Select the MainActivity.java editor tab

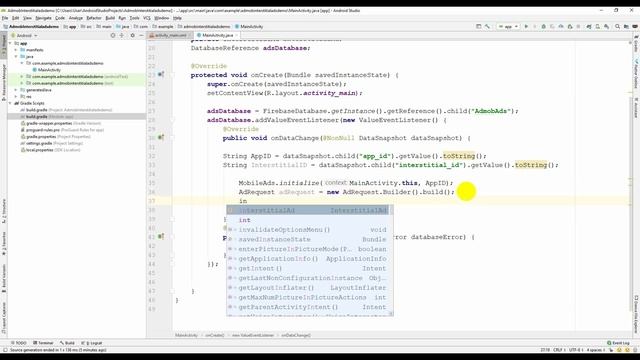click(x=217, y=36)
